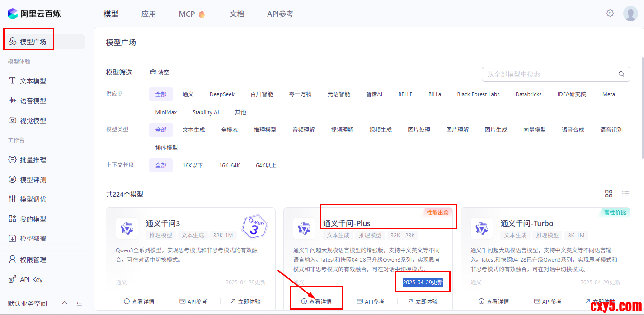Select 文本生成 model type filter
Image resolution: width=644 pixels, height=315 pixels.
[193, 130]
